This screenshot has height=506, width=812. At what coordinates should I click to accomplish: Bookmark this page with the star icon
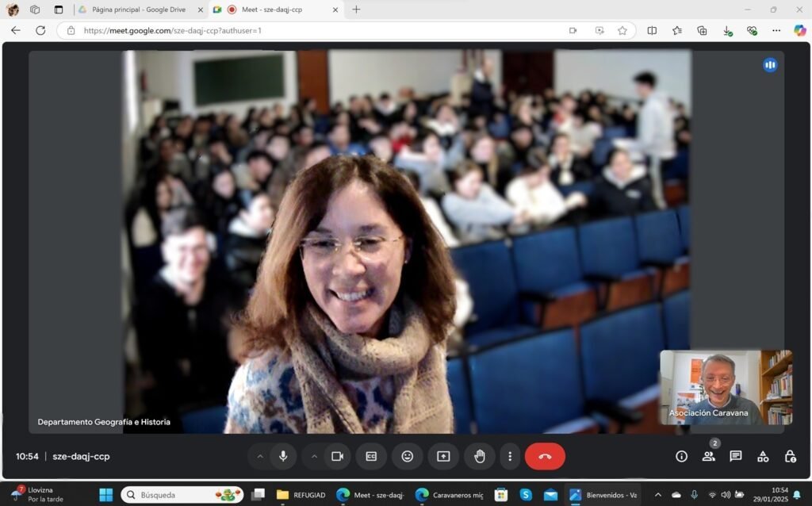click(x=624, y=31)
